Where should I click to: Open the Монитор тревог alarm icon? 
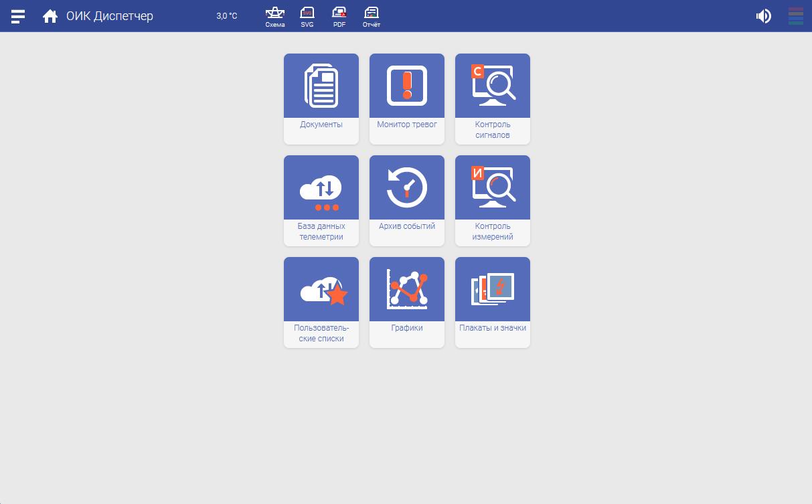coord(407,86)
